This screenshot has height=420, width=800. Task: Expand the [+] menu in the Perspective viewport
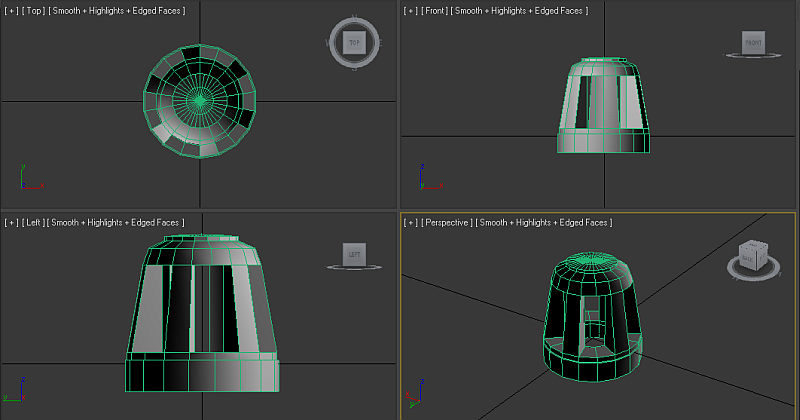tap(411, 222)
